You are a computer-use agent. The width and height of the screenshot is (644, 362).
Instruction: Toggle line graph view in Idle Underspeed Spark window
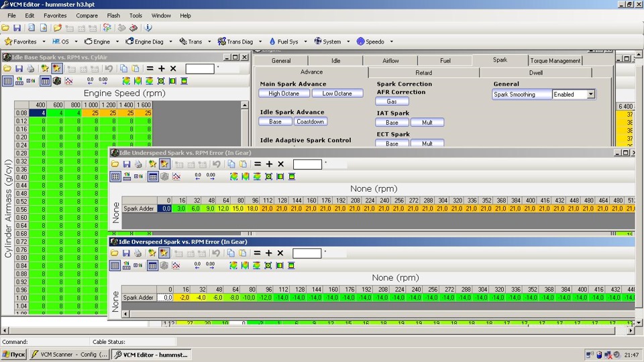coord(176,176)
